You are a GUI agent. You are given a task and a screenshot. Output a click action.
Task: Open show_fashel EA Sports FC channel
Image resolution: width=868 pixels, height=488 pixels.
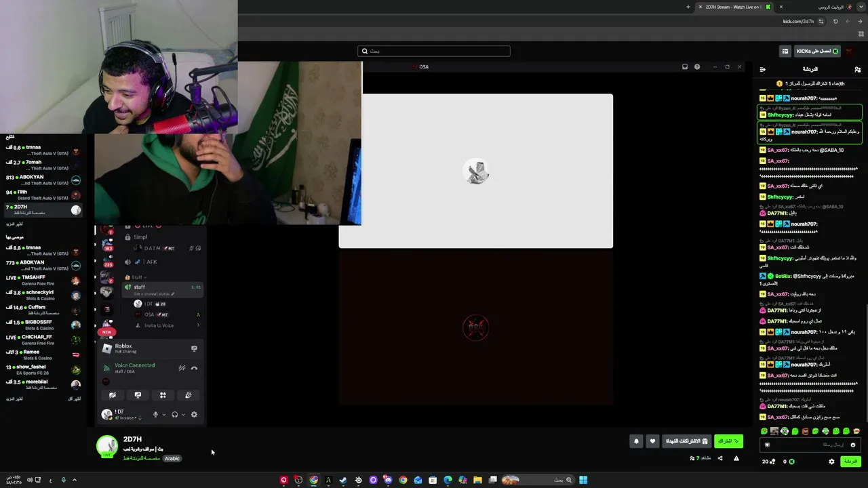pyautogui.click(x=42, y=370)
